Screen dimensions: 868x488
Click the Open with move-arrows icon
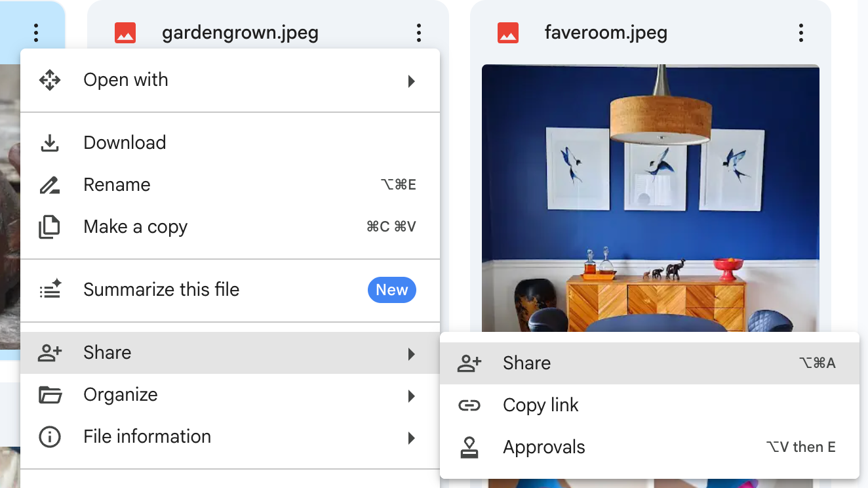pyautogui.click(x=50, y=80)
